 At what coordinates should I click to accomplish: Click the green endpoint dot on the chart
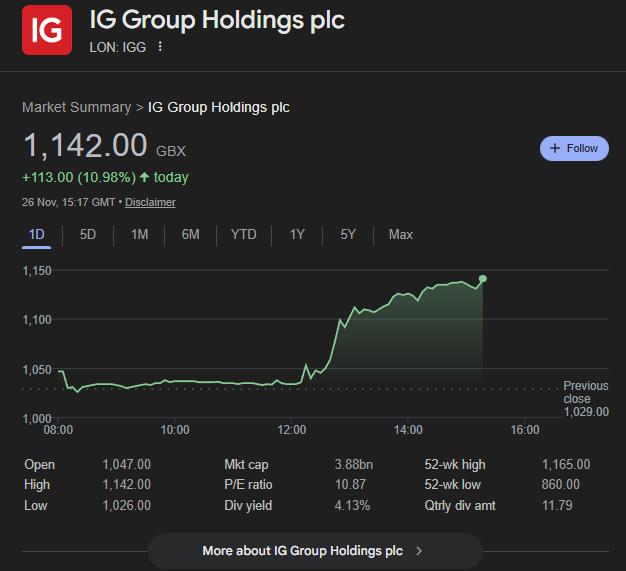tap(483, 279)
